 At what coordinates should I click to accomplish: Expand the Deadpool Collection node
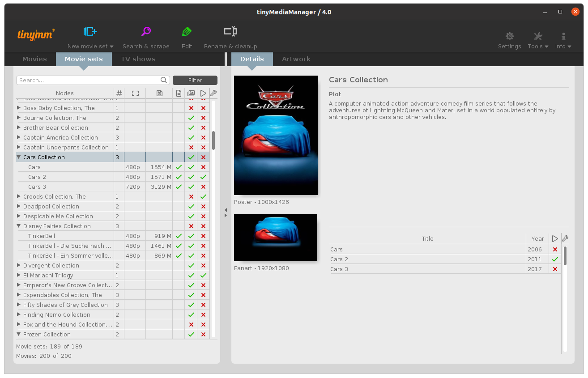click(19, 207)
